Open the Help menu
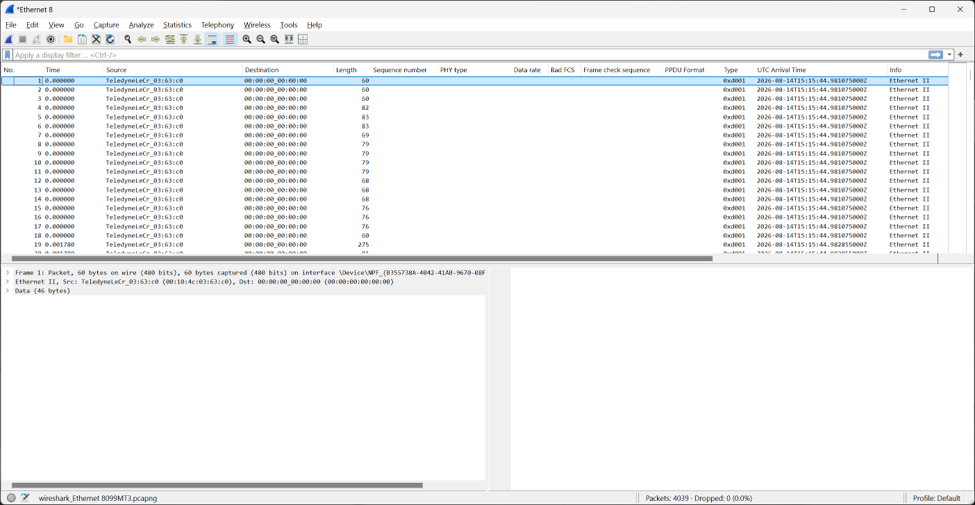The width and height of the screenshot is (975, 505). coord(315,25)
